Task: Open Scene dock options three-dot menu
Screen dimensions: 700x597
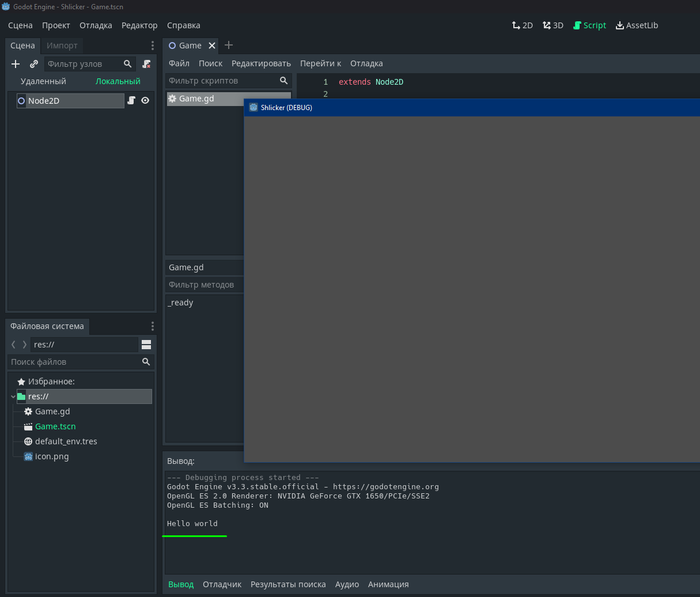Action: (152, 46)
